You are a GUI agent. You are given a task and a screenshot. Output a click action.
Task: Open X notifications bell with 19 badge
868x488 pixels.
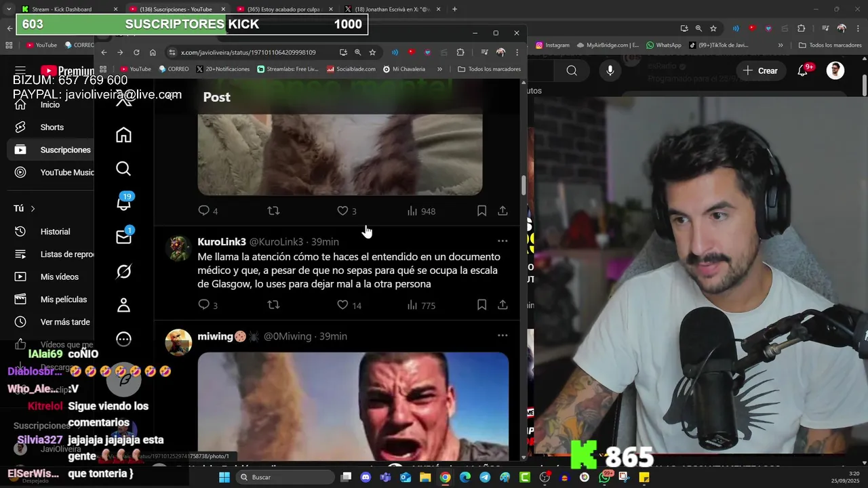124,202
